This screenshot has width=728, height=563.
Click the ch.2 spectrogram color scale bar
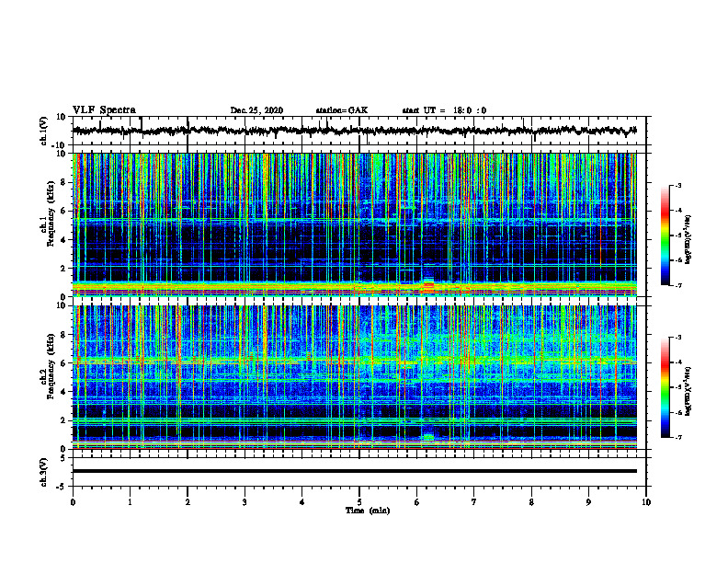tap(665, 387)
